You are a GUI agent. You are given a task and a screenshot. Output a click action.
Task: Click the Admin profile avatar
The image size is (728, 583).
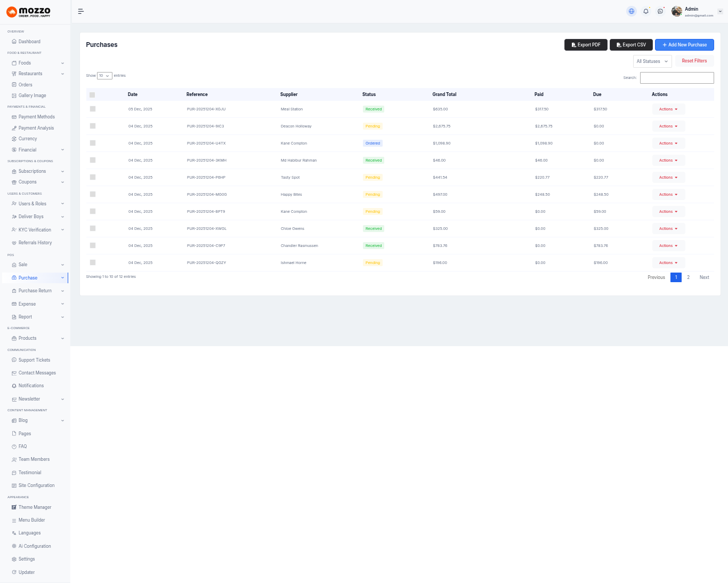[x=677, y=11]
